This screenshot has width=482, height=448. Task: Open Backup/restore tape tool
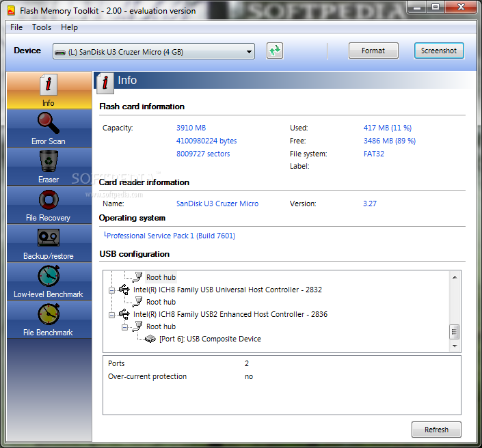(49, 243)
